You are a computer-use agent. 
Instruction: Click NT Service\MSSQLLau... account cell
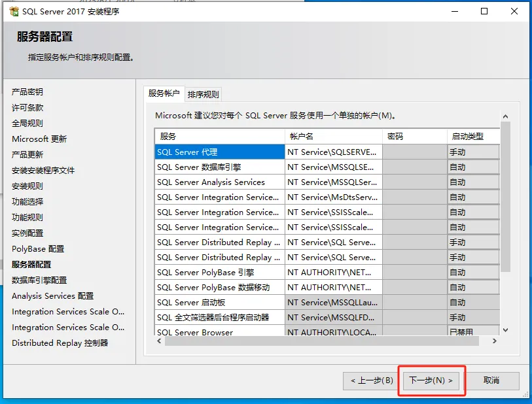(334, 302)
